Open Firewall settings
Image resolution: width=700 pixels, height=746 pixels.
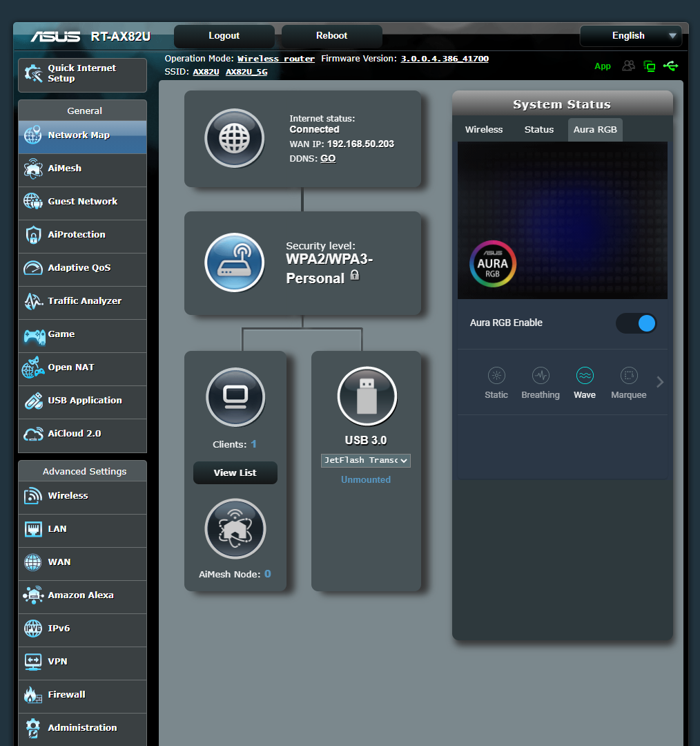[x=82, y=695]
